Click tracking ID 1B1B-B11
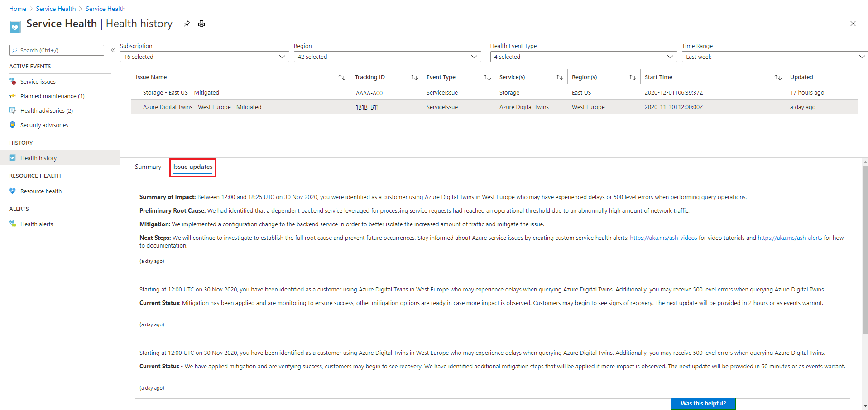The height and width of the screenshot is (410, 868). 367,107
